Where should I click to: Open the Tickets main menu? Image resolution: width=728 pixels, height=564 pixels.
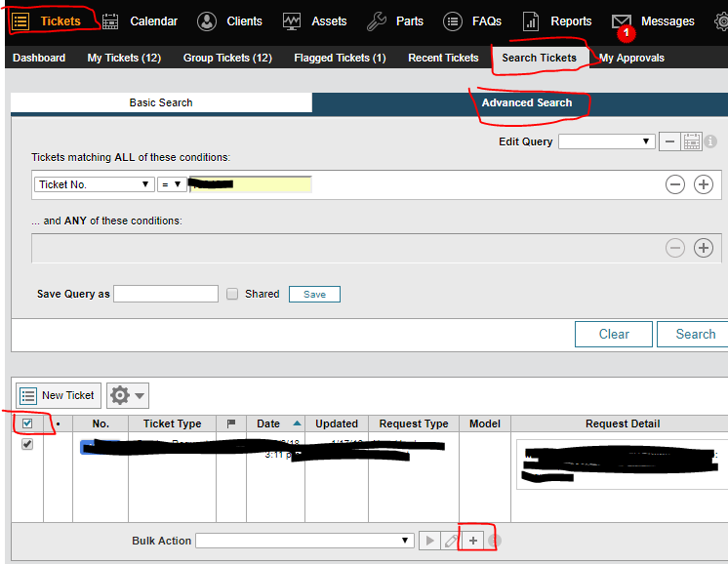(61, 21)
